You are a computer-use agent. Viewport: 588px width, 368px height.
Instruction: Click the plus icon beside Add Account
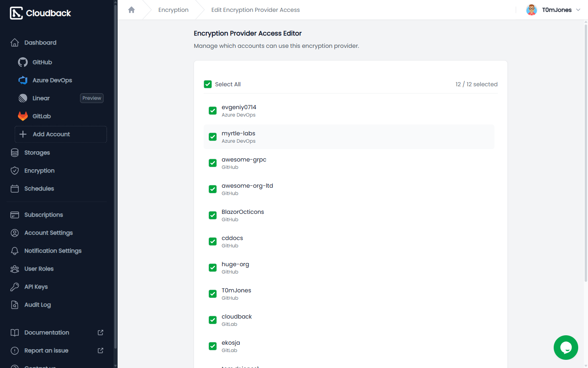pos(23,134)
